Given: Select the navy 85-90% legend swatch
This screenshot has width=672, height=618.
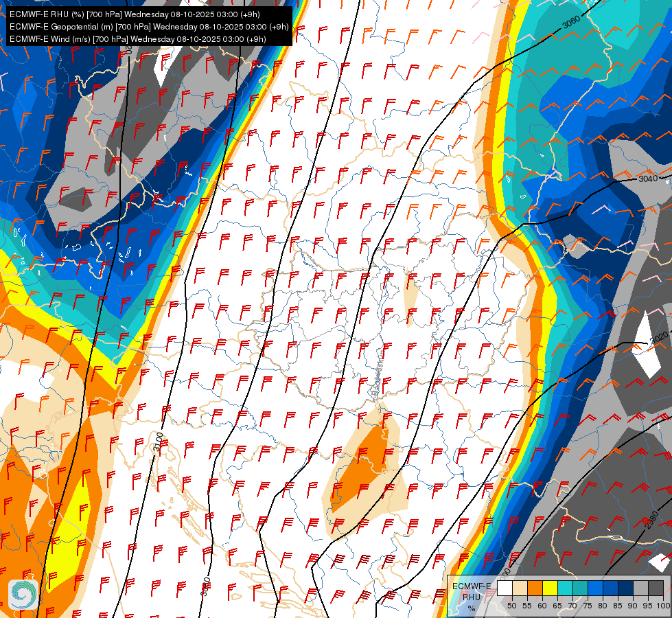Looking at the screenshot, I should point(626,588).
